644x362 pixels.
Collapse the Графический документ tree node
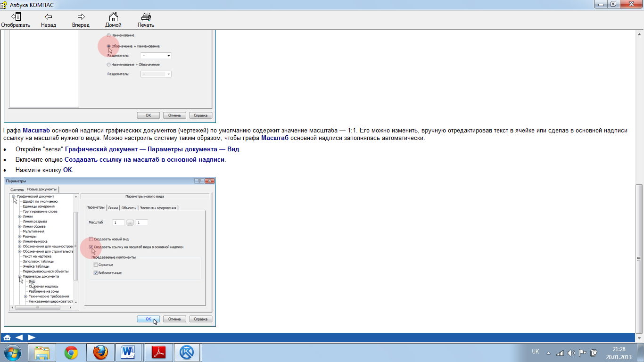tap(14, 197)
